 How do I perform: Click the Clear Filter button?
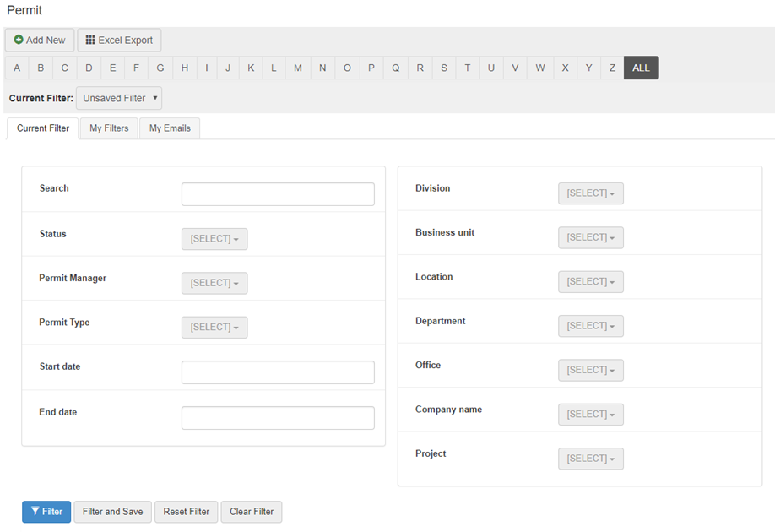(x=252, y=512)
